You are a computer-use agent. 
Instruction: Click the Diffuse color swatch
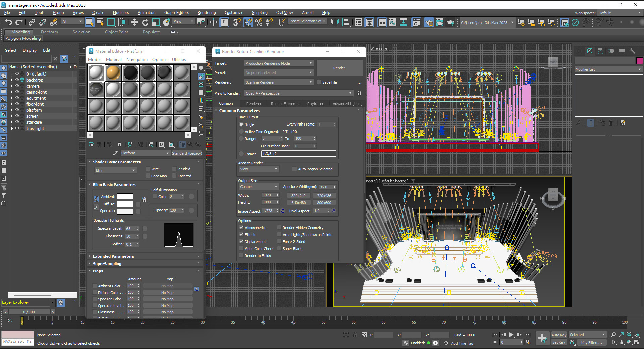125,204
